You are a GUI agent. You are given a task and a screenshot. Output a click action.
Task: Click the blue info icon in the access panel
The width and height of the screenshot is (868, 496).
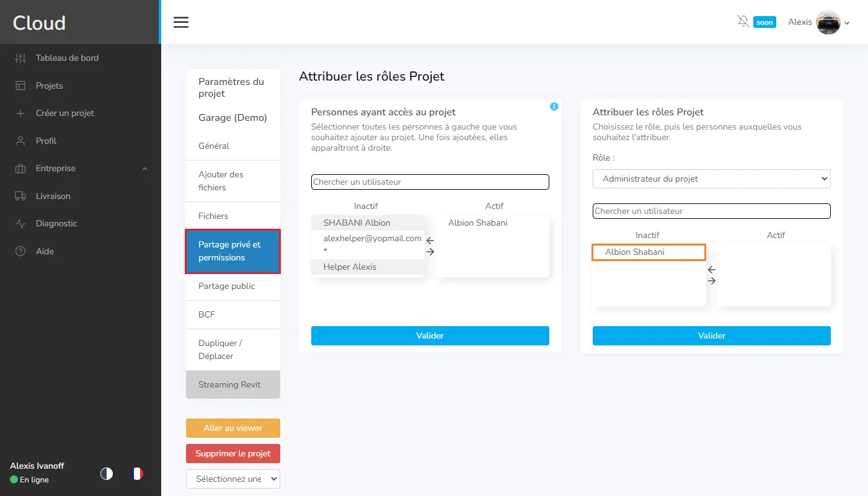click(x=554, y=107)
